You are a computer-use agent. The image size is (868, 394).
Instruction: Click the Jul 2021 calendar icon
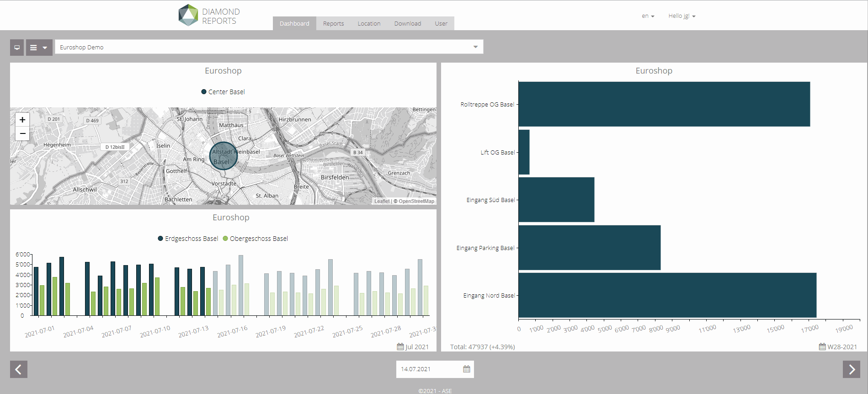tap(400, 346)
